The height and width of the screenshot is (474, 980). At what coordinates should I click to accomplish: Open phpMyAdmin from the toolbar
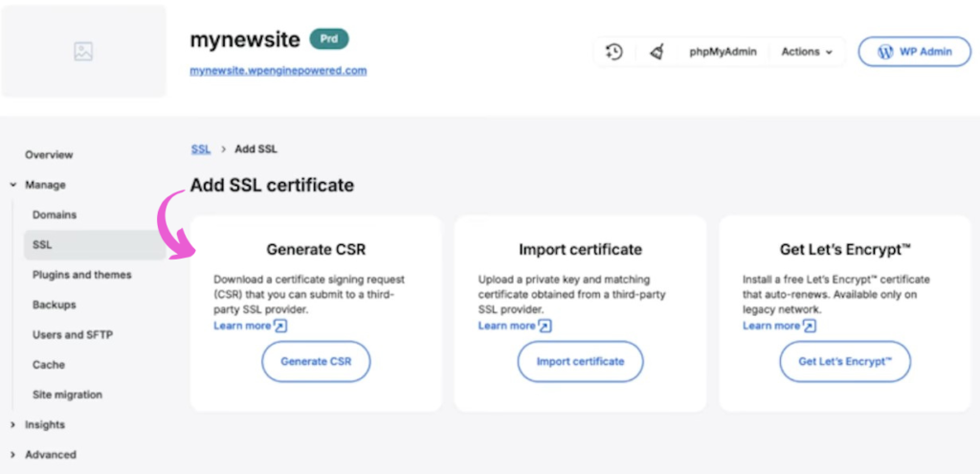point(724,52)
